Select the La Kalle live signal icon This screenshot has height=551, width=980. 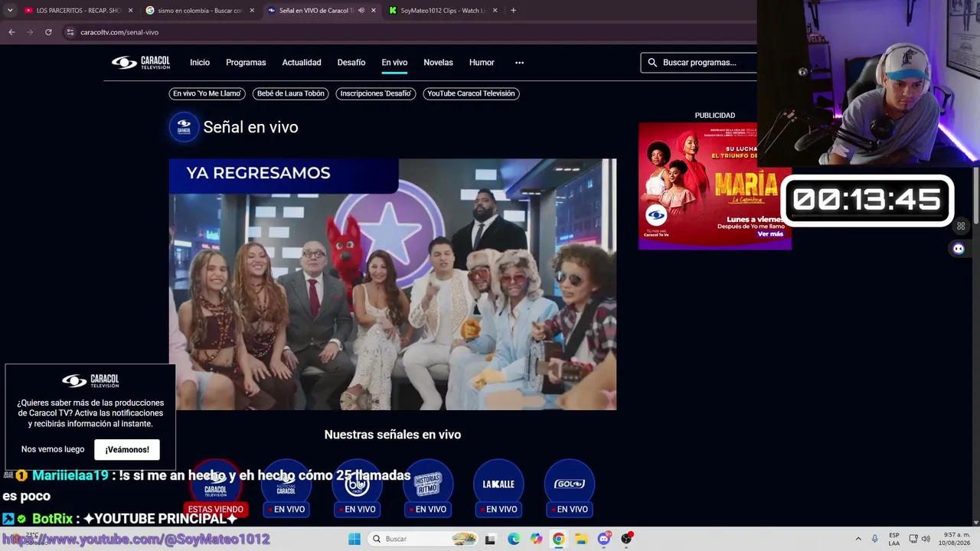tap(498, 484)
